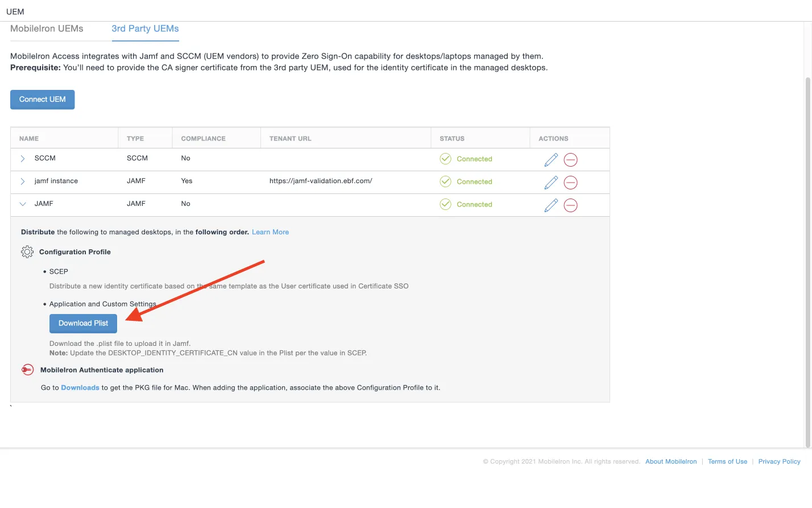Click the jamf instance Connected check icon
The image size is (812, 508).
445,181
